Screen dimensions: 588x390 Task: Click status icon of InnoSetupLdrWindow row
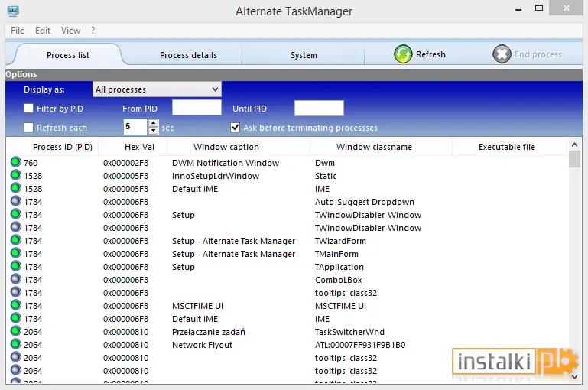16,175
